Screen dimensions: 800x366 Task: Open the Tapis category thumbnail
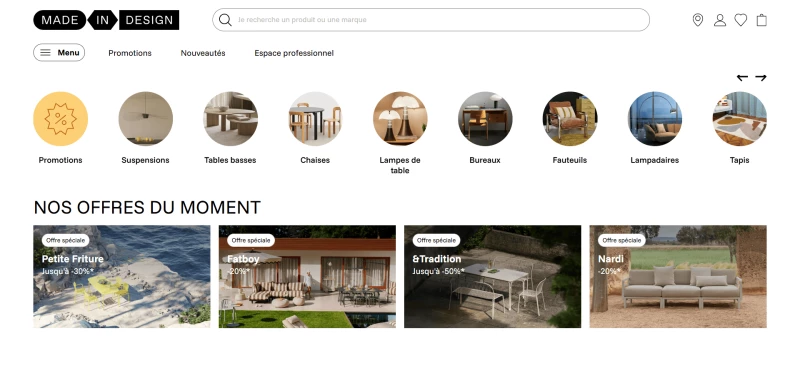[739, 119]
